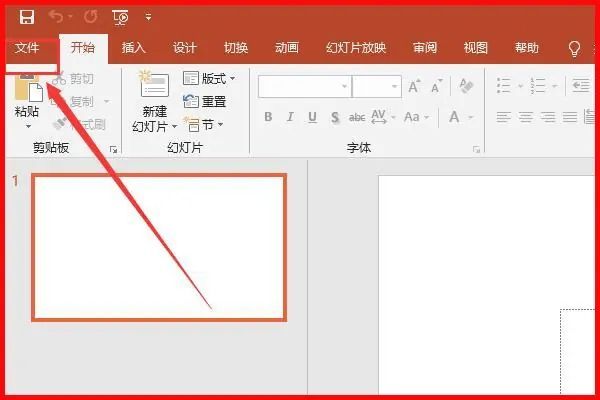Image resolution: width=600 pixels, height=400 pixels.
Task: Justify text alignment
Action: point(570,117)
